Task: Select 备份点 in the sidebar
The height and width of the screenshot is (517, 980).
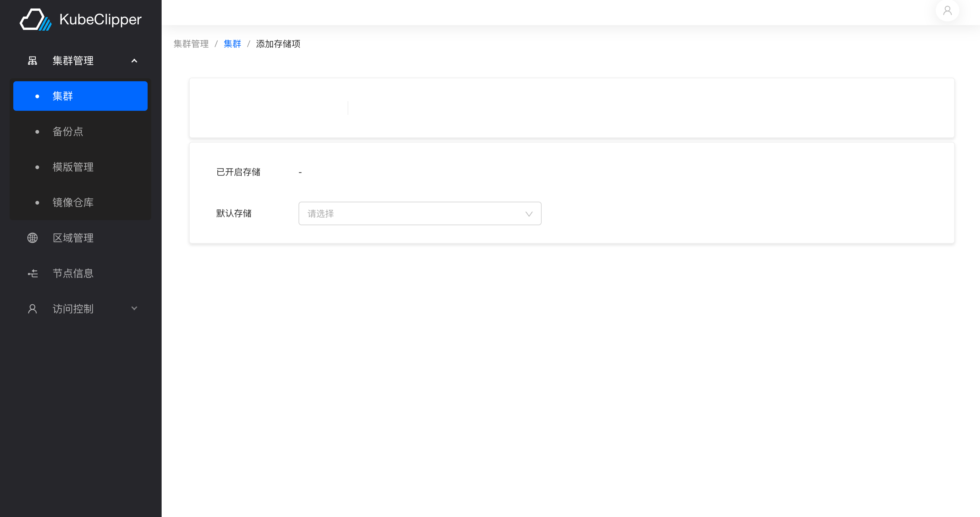Action: 68,132
